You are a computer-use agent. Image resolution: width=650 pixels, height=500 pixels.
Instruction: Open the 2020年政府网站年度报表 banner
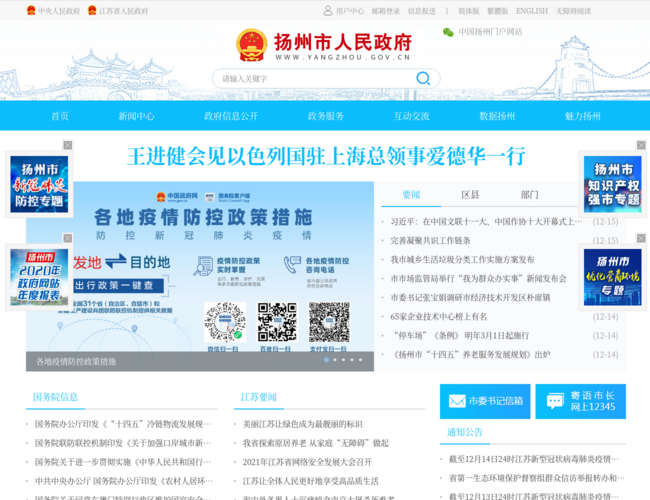[39, 277]
